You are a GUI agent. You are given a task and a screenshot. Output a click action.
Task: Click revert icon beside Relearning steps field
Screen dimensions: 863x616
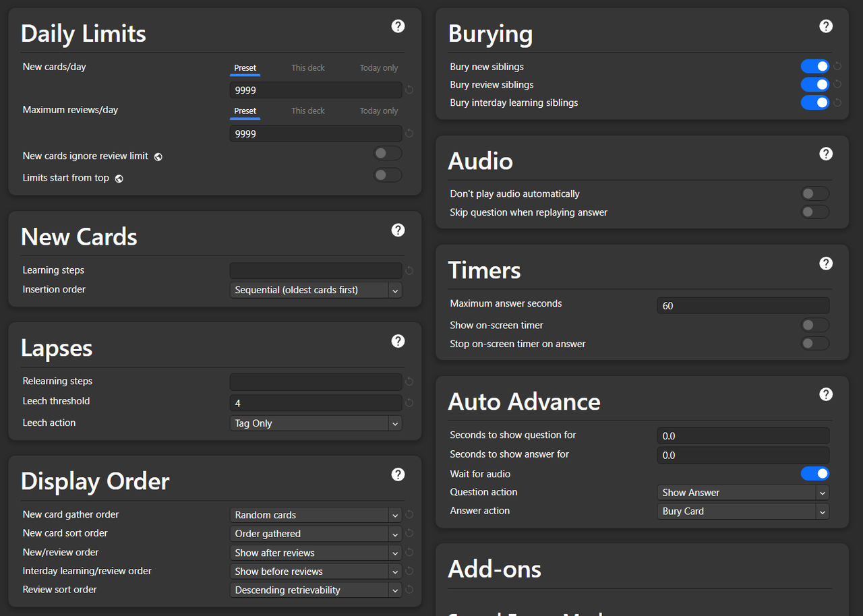click(x=409, y=382)
